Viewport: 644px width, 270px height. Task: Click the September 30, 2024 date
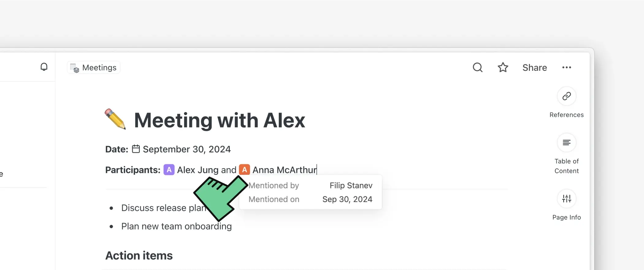pos(186,149)
